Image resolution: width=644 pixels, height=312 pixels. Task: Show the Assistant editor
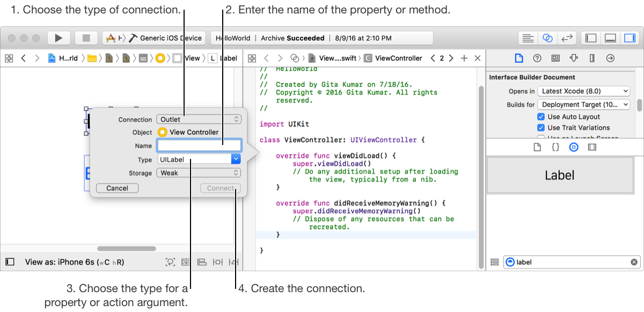547,38
